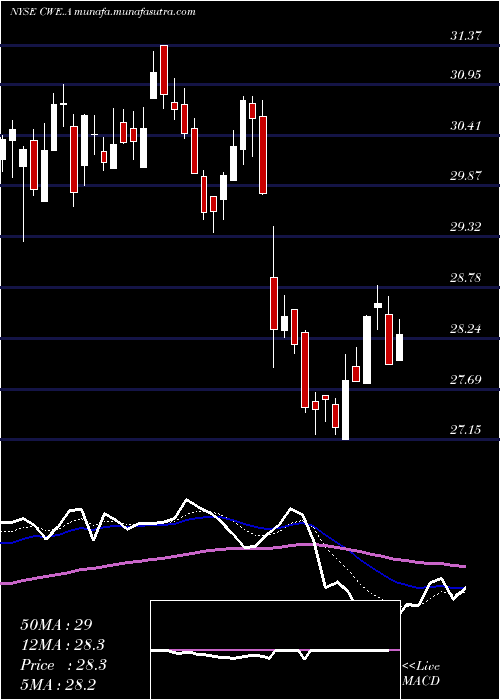Select the 29.87 price axis label
Viewport: 500px width, 700px height.
(466, 176)
